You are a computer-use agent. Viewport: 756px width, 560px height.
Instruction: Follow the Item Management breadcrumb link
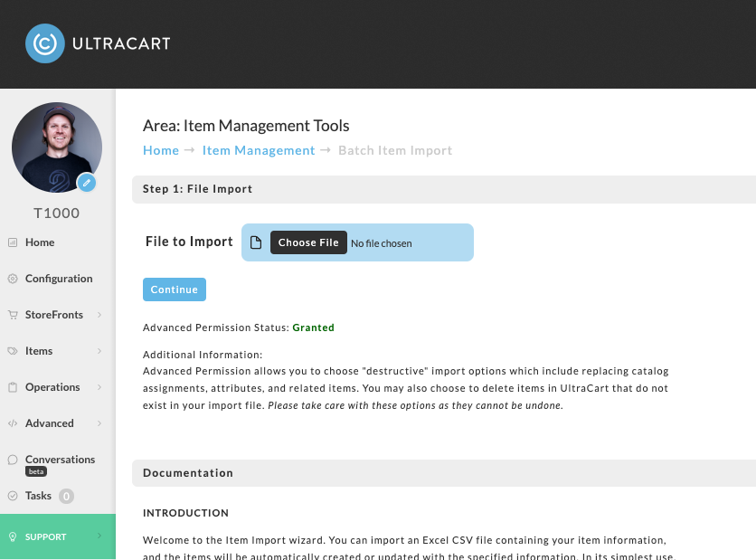[x=259, y=150]
